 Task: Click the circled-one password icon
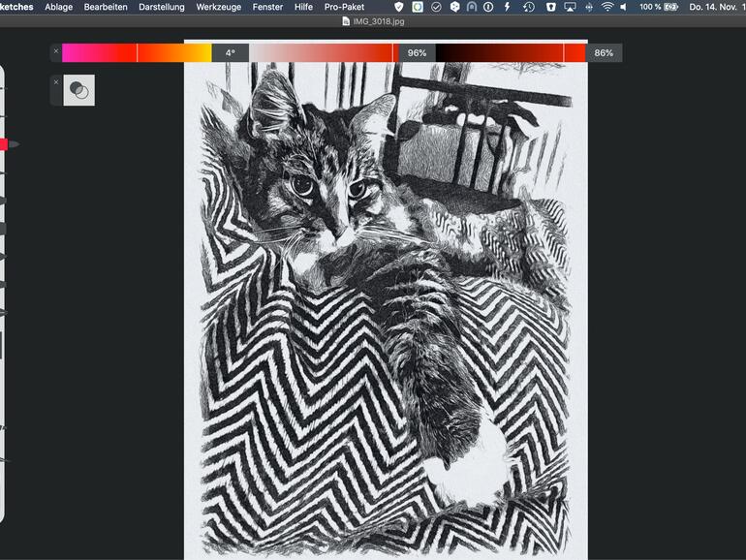point(488,7)
